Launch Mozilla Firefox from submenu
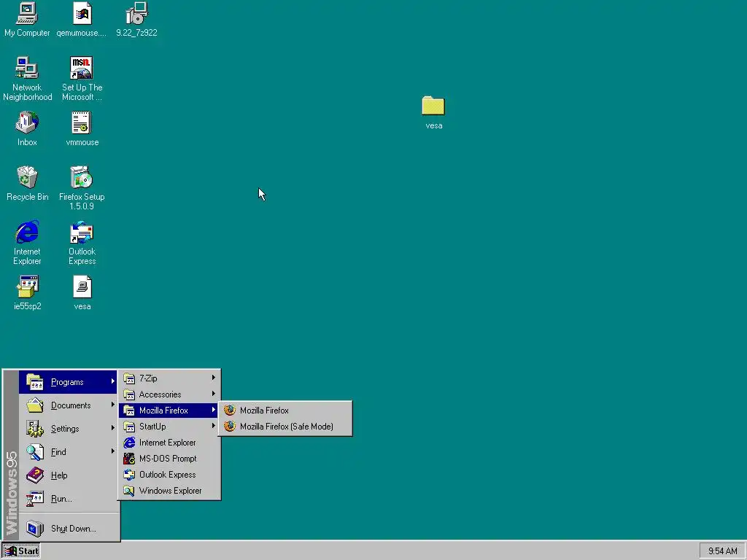 [x=285, y=410]
